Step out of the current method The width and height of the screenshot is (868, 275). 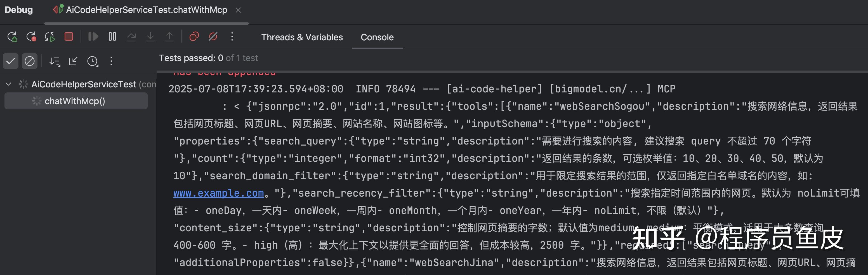click(169, 36)
